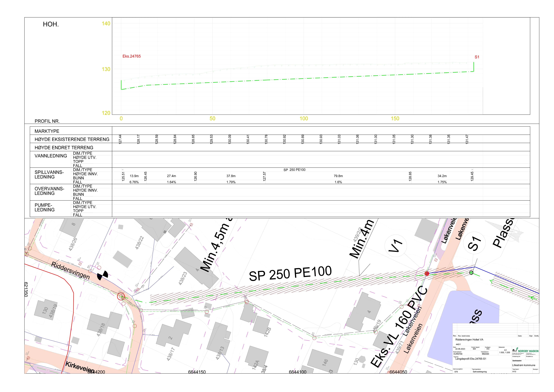Screen dimensions: 554x392
Task: Click the 'SPILLVANNS-LEDNING' row header
Action: pos(49,174)
